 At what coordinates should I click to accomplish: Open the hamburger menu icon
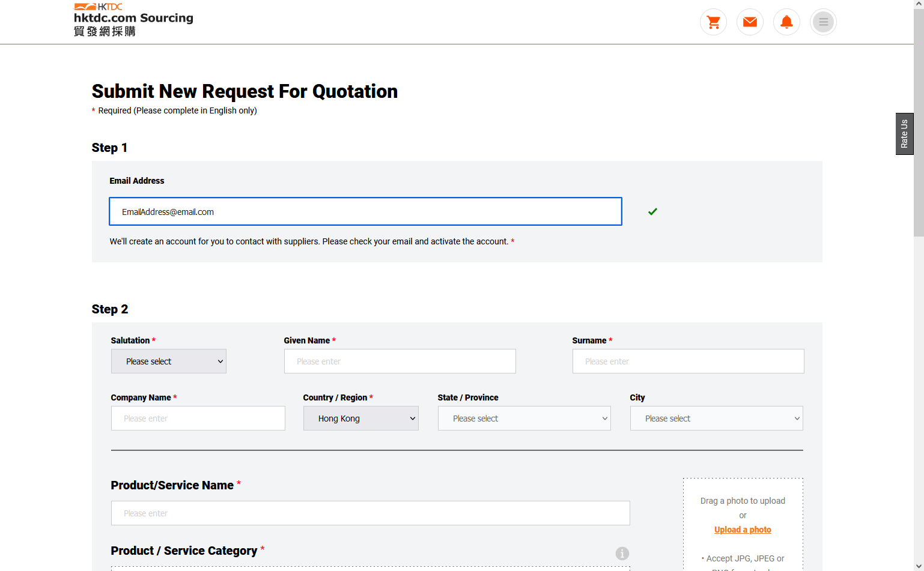click(823, 22)
